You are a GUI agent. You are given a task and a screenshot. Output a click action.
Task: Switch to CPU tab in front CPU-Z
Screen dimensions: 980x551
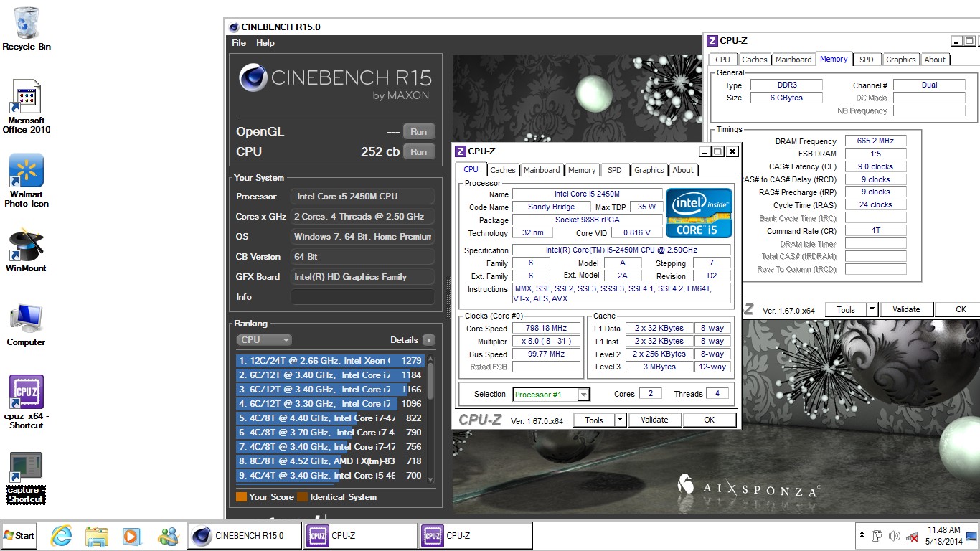point(471,169)
